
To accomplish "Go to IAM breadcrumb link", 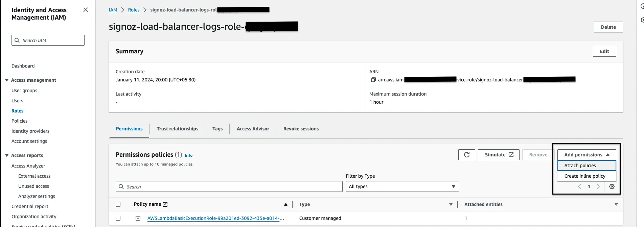I will [x=113, y=10].
